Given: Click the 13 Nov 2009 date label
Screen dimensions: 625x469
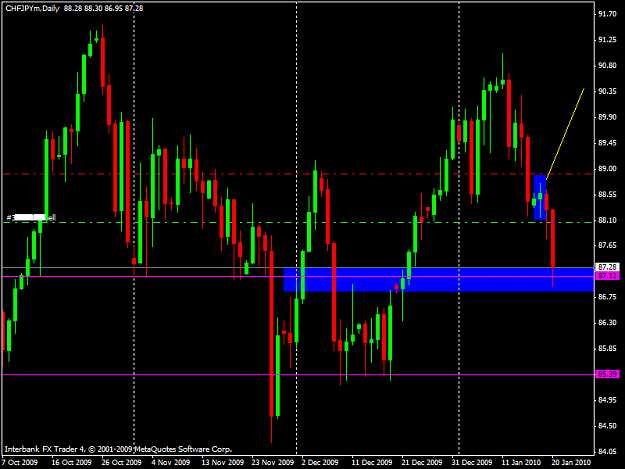Looking at the screenshot, I should coord(222,462).
